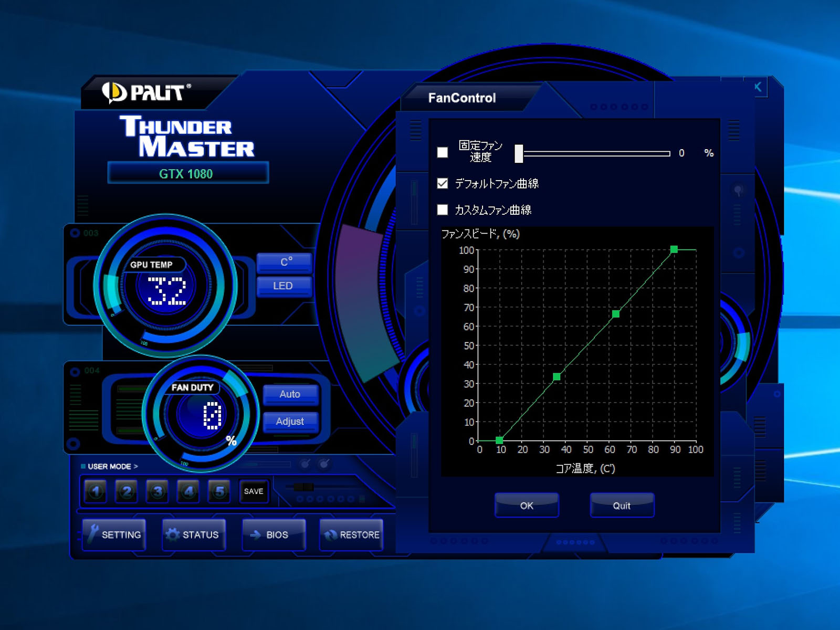Click the fixed fan speed value 0
840x630 pixels.
681,153
